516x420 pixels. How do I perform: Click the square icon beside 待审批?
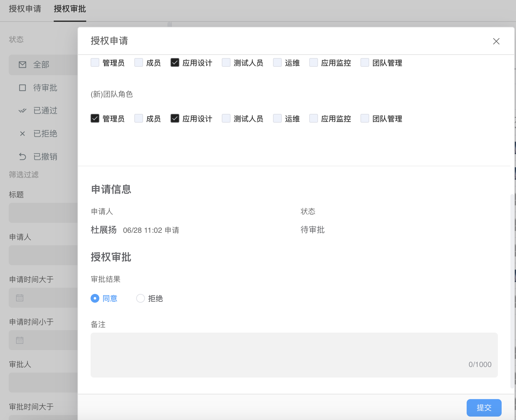click(22, 88)
